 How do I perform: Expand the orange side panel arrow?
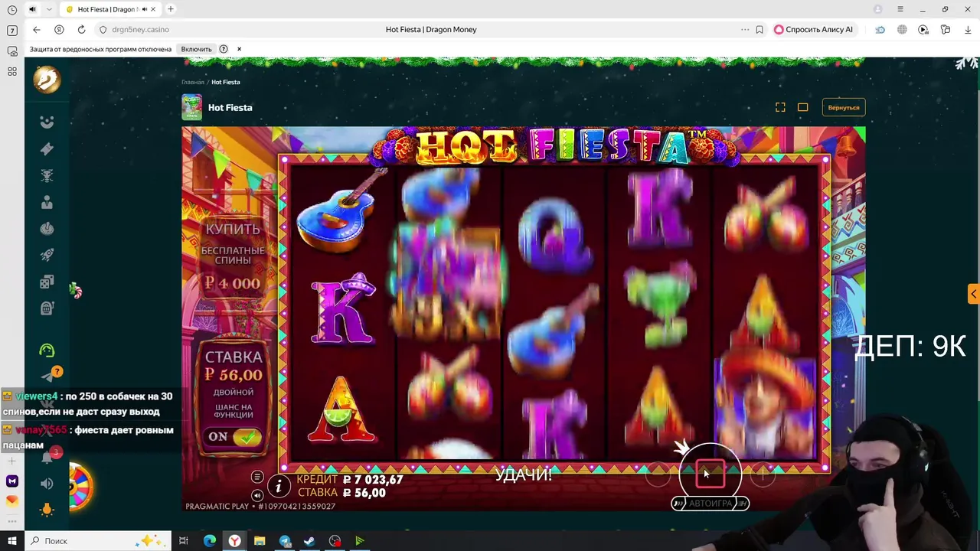(973, 294)
